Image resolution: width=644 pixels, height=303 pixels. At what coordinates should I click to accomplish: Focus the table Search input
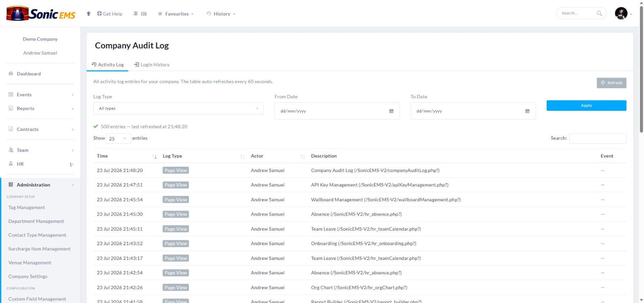pyautogui.click(x=598, y=138)
